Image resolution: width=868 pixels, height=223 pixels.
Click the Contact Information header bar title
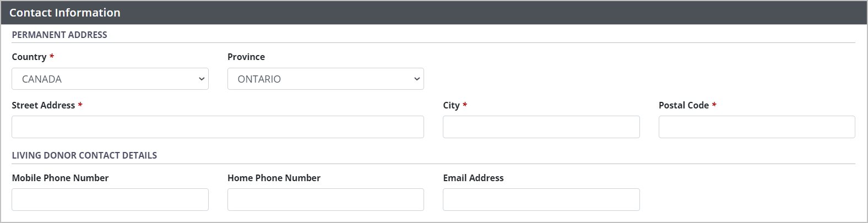(x=64, y=13)
